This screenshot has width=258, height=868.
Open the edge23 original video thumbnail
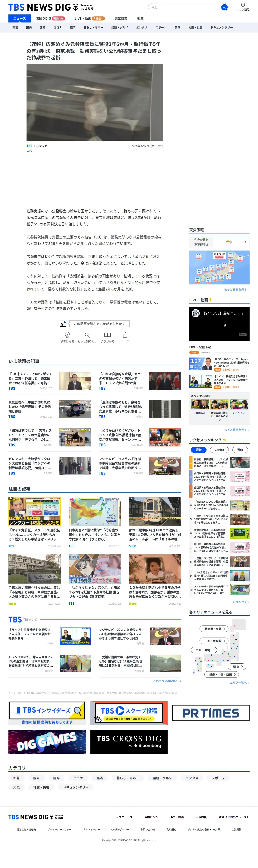coord(200,404)
